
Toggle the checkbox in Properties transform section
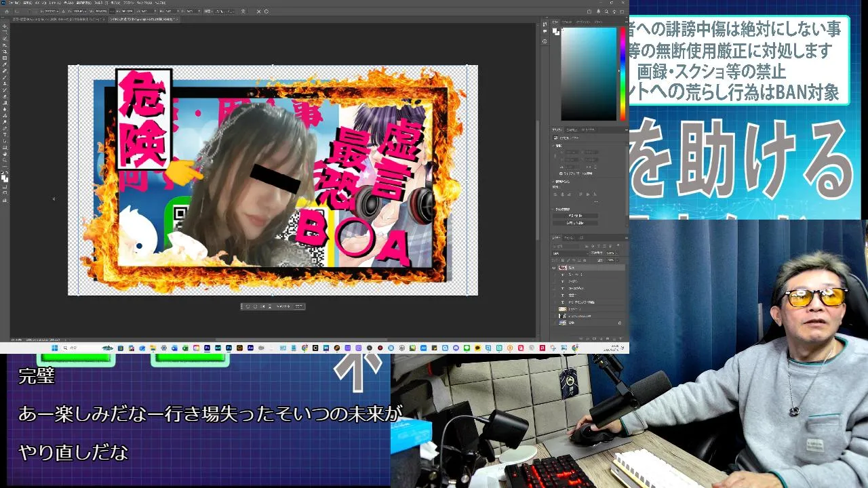pos(561,174)
